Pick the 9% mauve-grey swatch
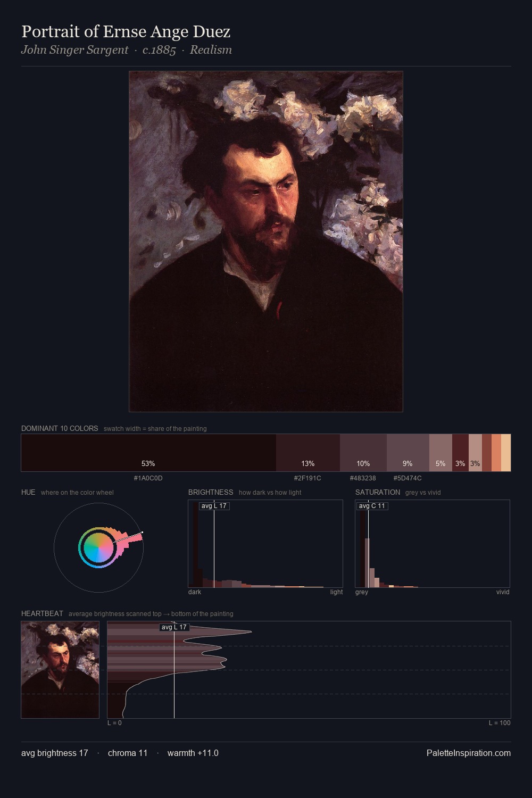Viewport: 532px width, 798px height. [408, 453]
